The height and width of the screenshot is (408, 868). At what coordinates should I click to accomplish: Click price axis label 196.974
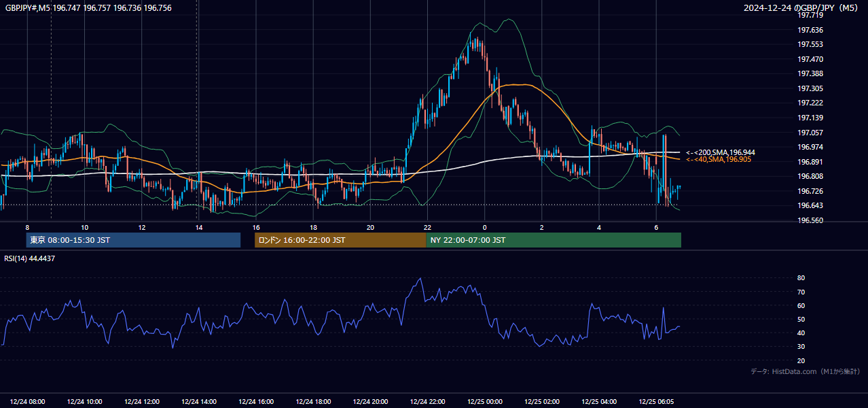pyautogui.click(x=810, y=147)
